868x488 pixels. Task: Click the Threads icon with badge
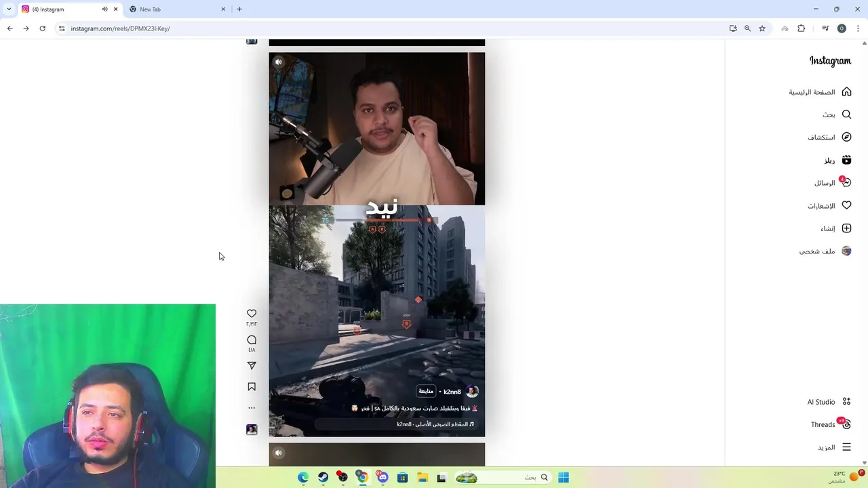tap(845, 424)
